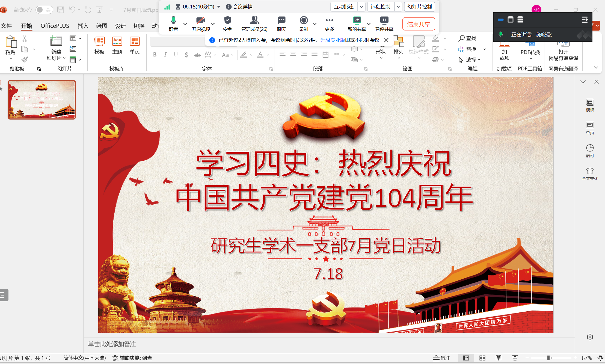Click the zoom slider in status bar
The image size is (605, 364).
pos(549,358)
